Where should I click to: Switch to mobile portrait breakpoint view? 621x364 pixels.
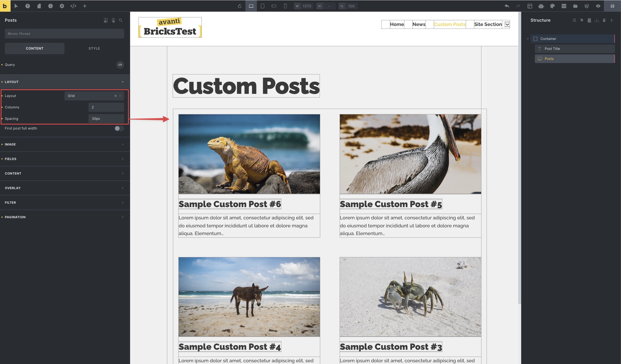click(x=285, y=6)
